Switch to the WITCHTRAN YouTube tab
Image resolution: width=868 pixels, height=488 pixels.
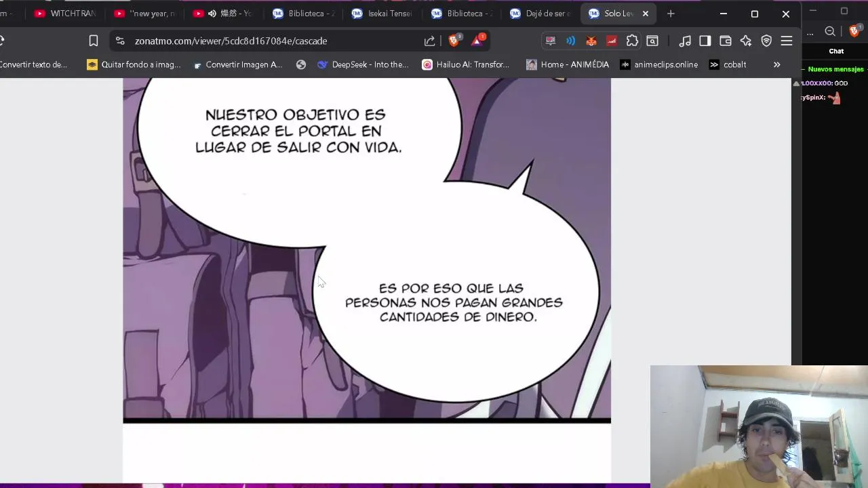[64, 14]
